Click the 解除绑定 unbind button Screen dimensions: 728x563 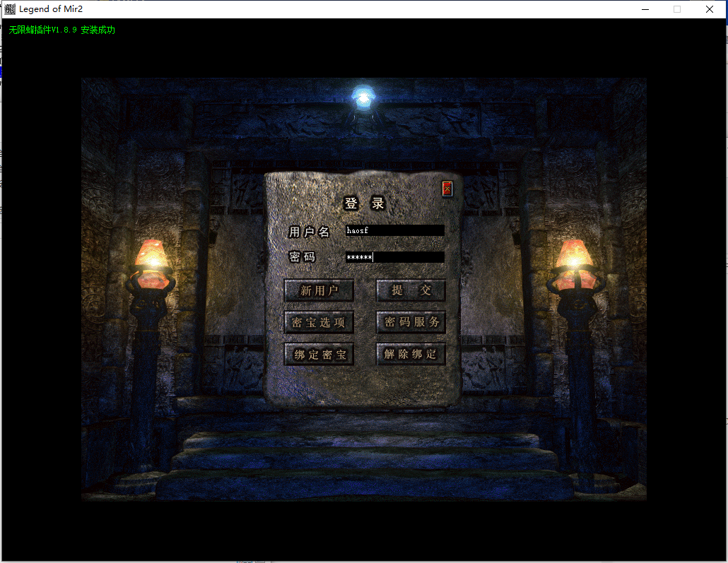411,355
